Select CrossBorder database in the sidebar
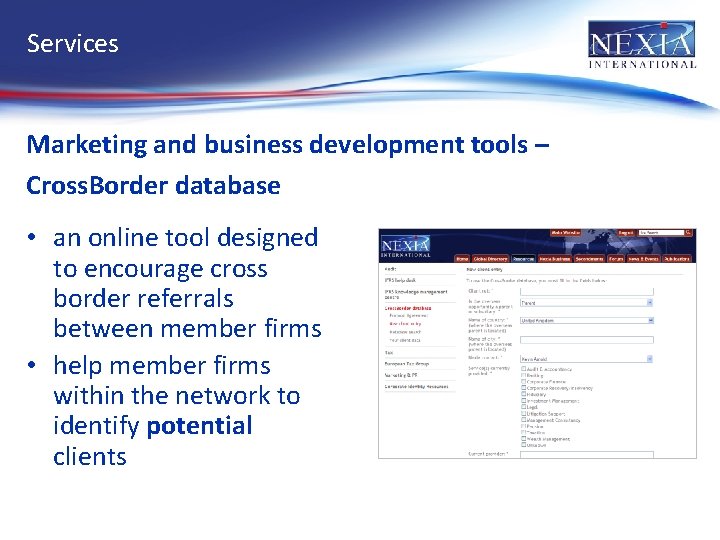Viewport: 720px width, 540px height. (408, 309)
